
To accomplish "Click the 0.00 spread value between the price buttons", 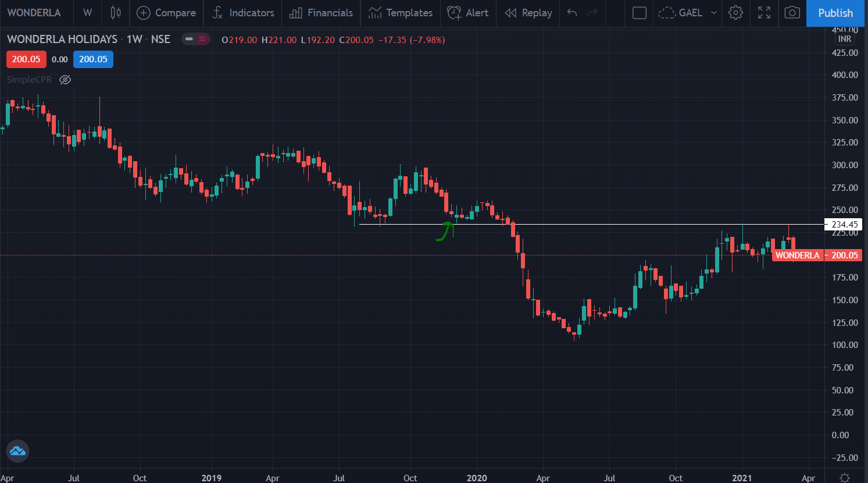I will coord(60,59).
